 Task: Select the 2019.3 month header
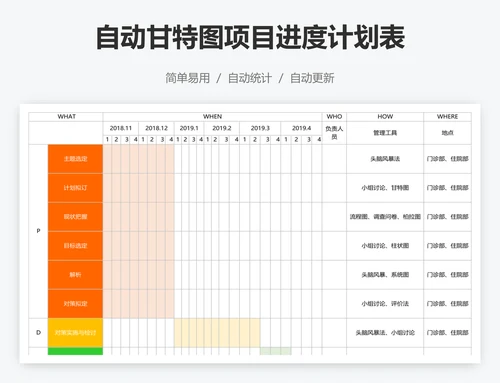pos(260,128)
